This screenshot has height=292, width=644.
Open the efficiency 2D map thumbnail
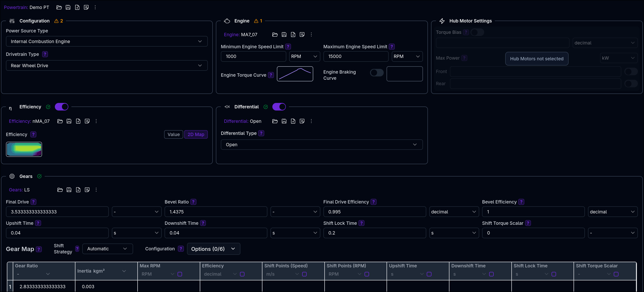[x=24, y=149]
